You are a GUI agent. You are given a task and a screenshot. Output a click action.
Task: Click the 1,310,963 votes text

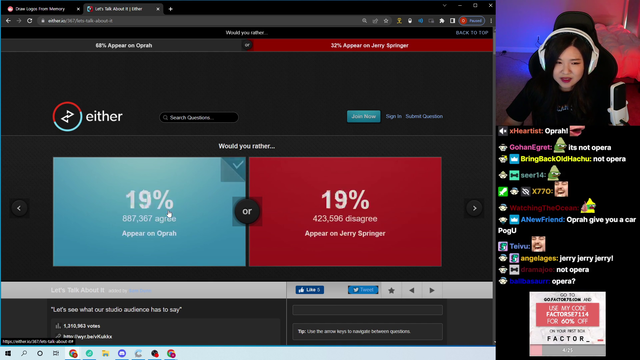point(82,326)
